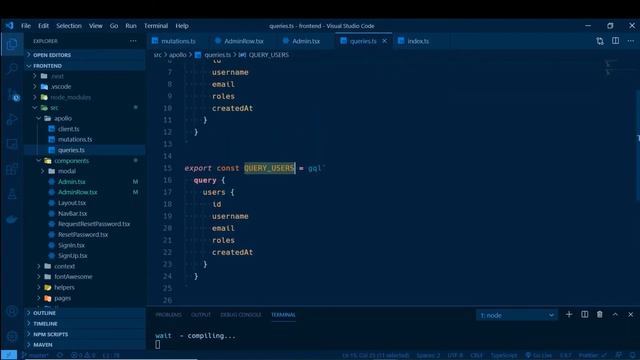Click remote window indicator in status bar
This screenshot has width=640, height=360.
9,355
